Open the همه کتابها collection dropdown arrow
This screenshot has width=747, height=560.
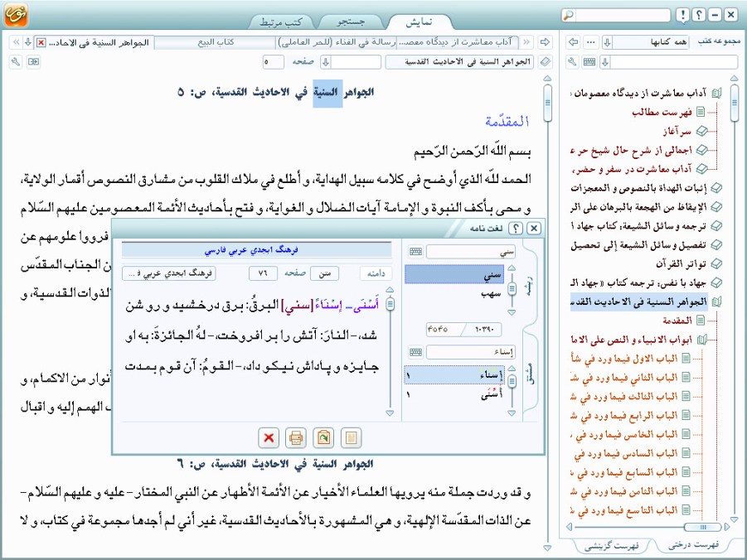tap(607, 42)
